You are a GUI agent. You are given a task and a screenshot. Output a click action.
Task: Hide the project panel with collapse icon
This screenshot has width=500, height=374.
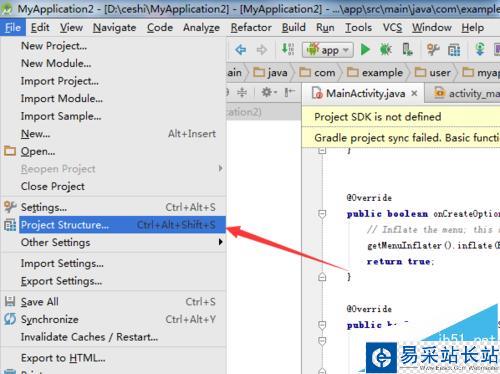289,92
